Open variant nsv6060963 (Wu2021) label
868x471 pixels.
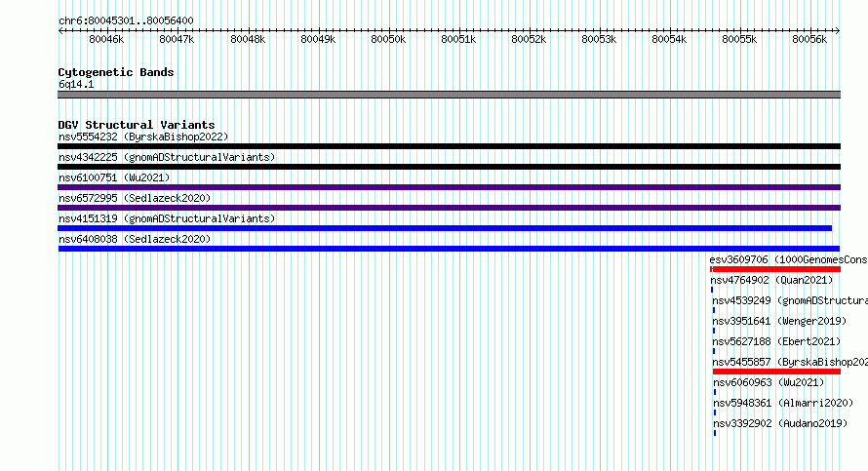tap(769, 382)
